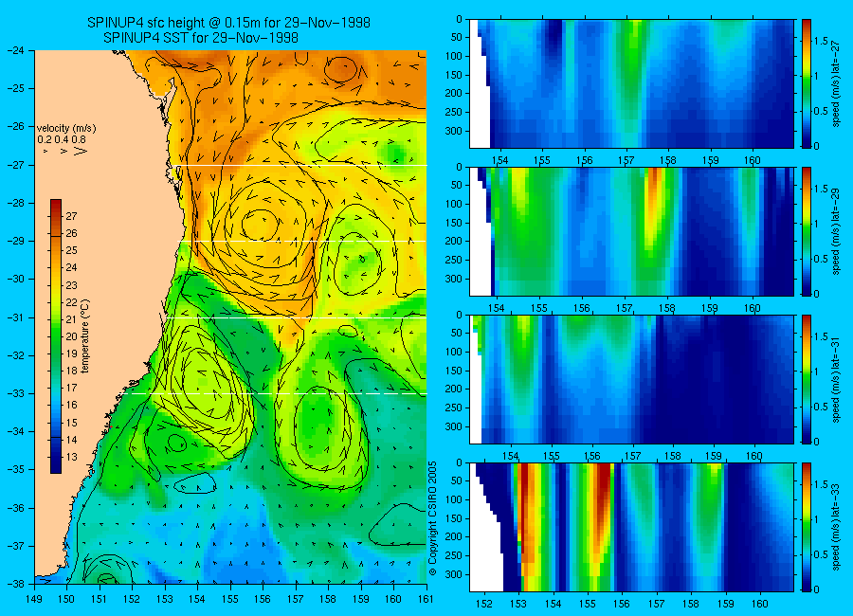853x616 pixels.
Task: Click the speed color bar beside the lat=-33 section
Action: coord(807,527)
